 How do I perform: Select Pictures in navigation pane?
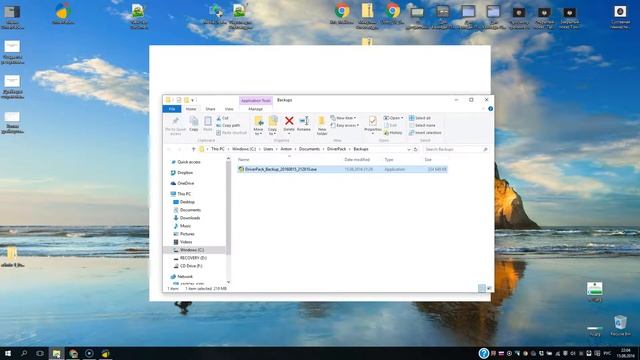(184, 234)
